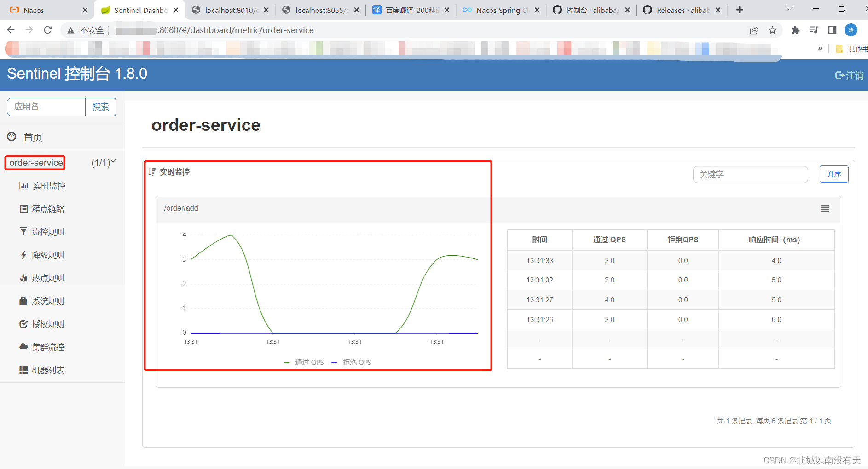Viewport: 868px width, 469px height.
Task: Open 授权规则 authority rules page
Action: [x=42, y=324]
